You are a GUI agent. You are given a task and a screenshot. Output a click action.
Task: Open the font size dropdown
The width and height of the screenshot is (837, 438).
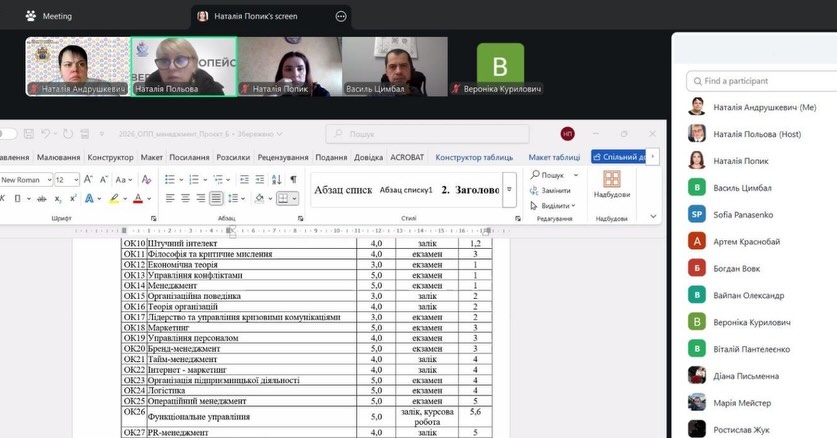[x=75, y=180]
